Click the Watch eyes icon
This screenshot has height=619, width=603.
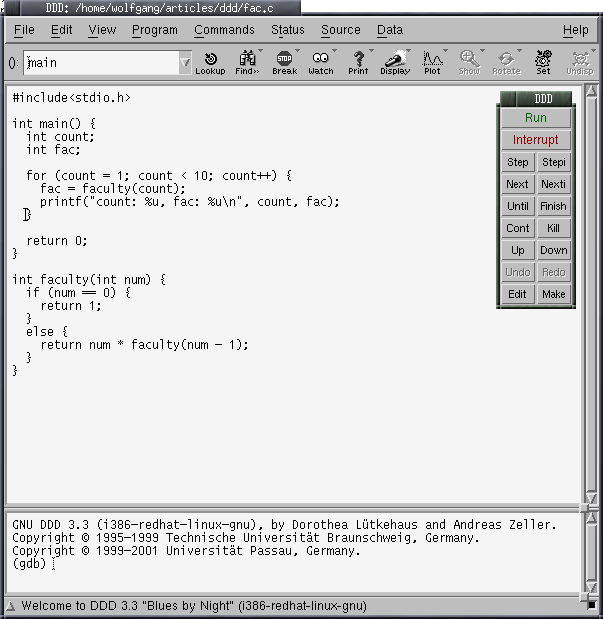pyautogui.click(x=321, y=63)
